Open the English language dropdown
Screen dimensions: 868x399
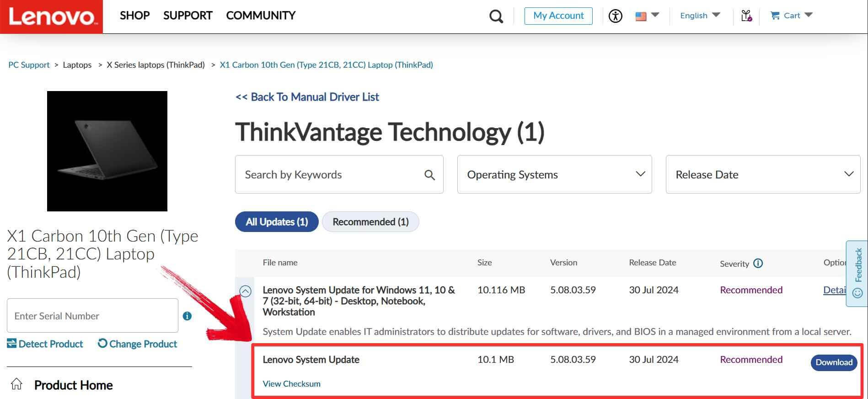[700, 16]
